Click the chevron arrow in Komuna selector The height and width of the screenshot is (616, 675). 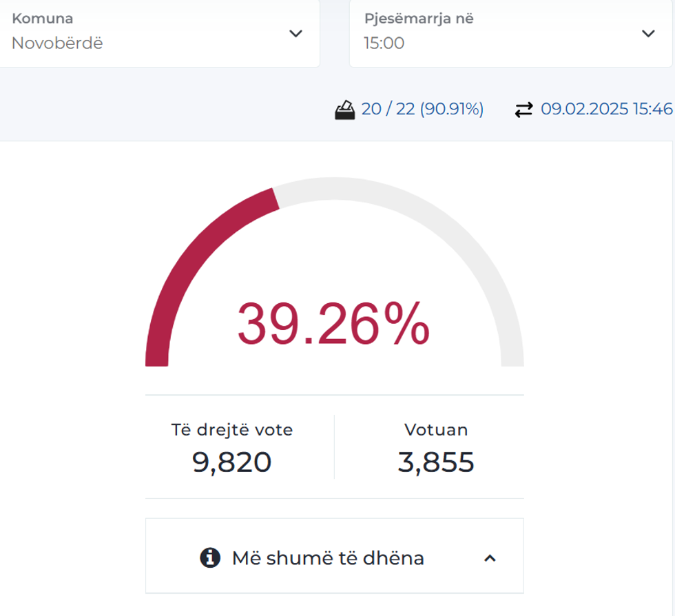pos(295,33)
